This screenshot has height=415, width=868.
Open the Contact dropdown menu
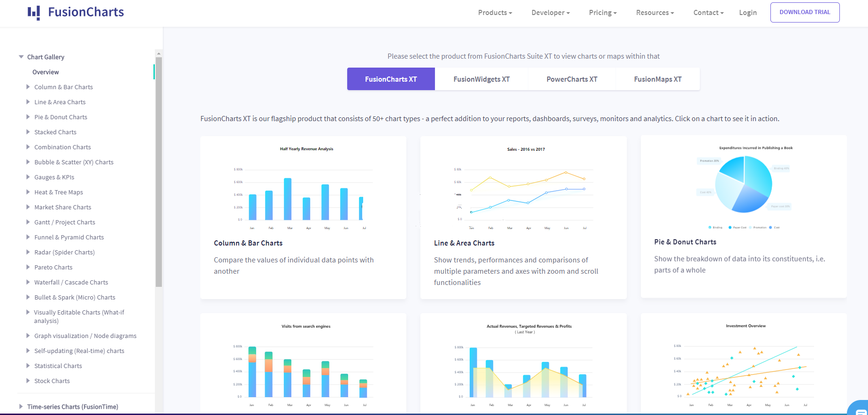(x=708, y=13)
